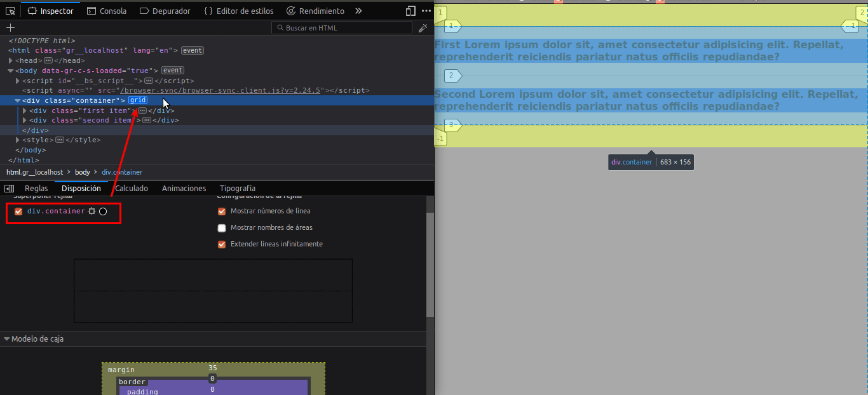
Task: Click the div.container highlight node icon
Action: point(92,211)
